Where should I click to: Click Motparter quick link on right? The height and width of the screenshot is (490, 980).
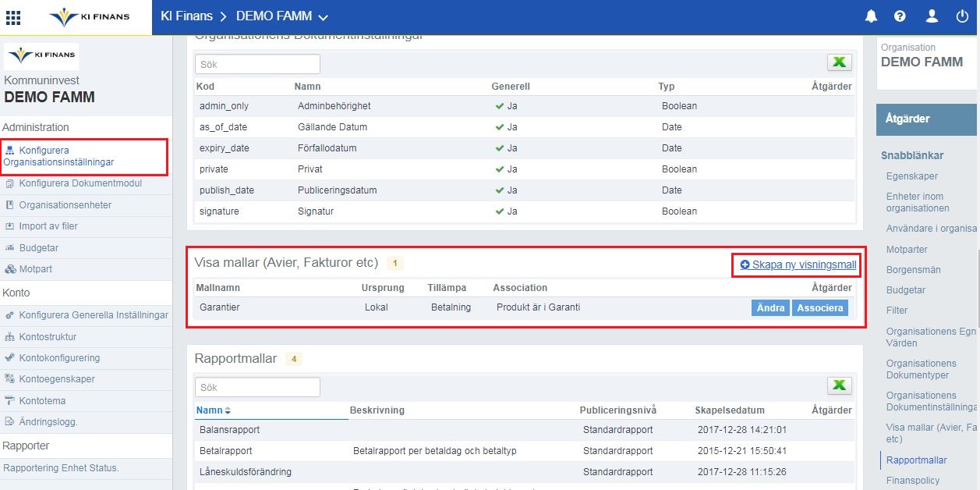pos(908,250)
